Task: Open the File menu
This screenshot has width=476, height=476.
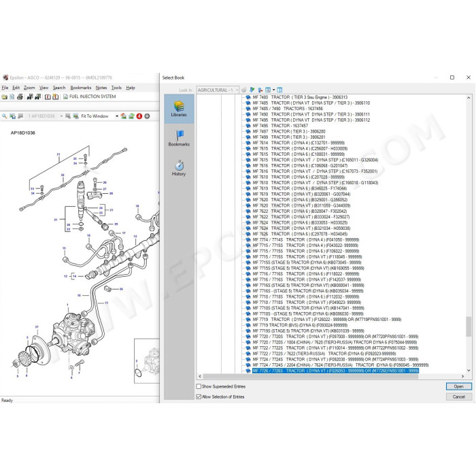Action: coord(5,88)
